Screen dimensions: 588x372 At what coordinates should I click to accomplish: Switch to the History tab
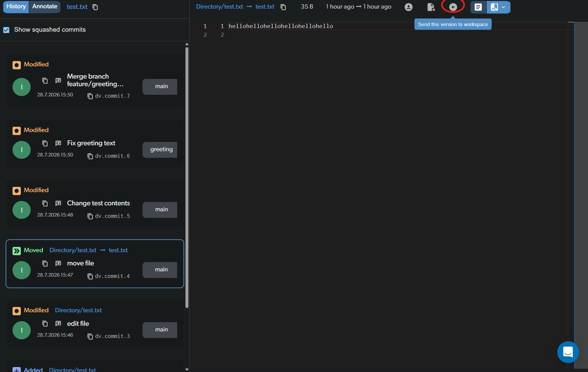point(16,7)
